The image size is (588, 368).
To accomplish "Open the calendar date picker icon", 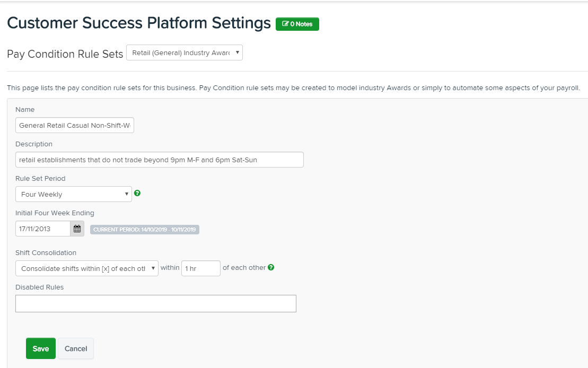I will pos(77,229).
